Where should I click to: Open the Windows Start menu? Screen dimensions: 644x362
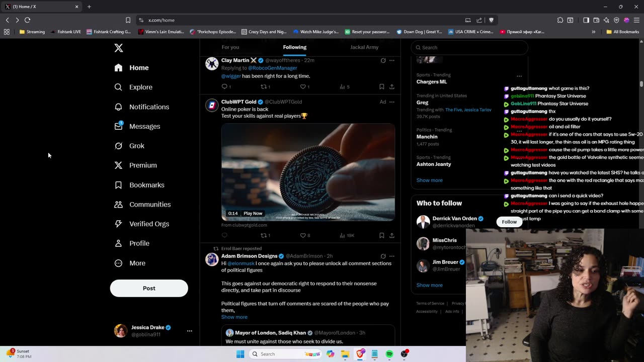[240, 354]
